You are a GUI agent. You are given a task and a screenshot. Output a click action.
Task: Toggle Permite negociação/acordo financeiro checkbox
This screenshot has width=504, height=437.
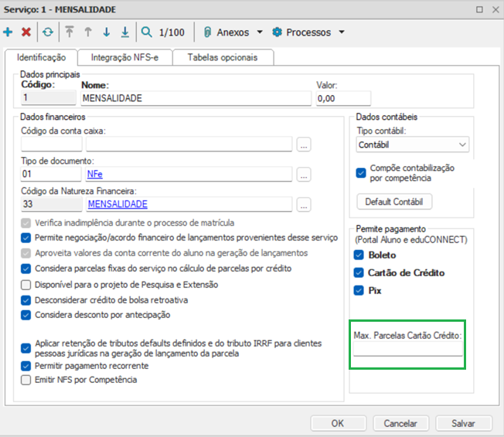pos(26,237)
